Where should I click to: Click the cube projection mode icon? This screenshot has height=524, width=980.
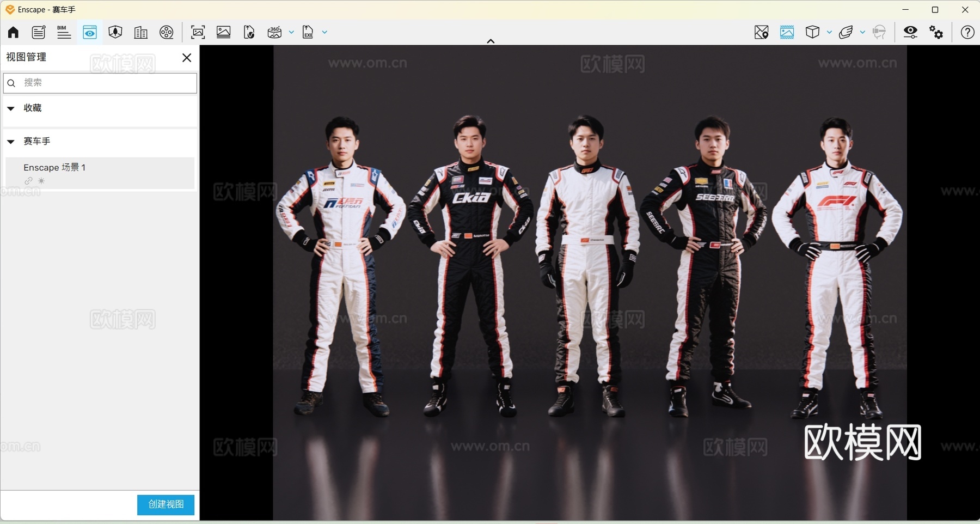click(x=813, y=32)
